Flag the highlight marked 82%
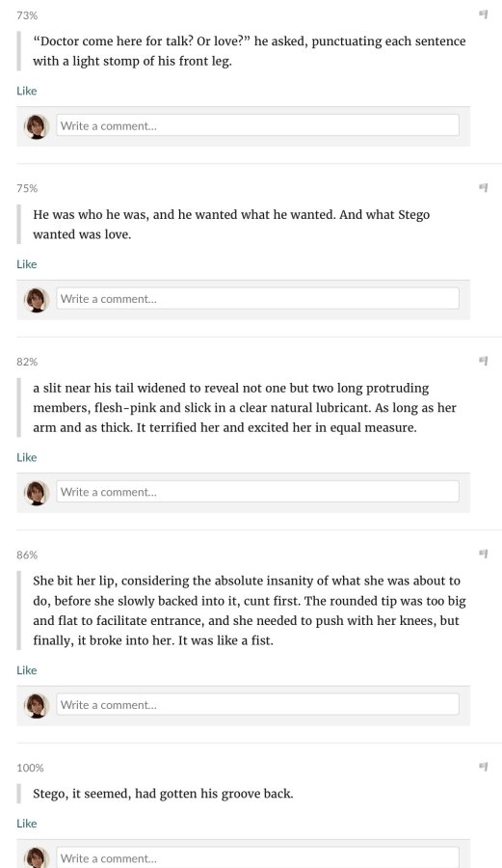 pos(483,361)
